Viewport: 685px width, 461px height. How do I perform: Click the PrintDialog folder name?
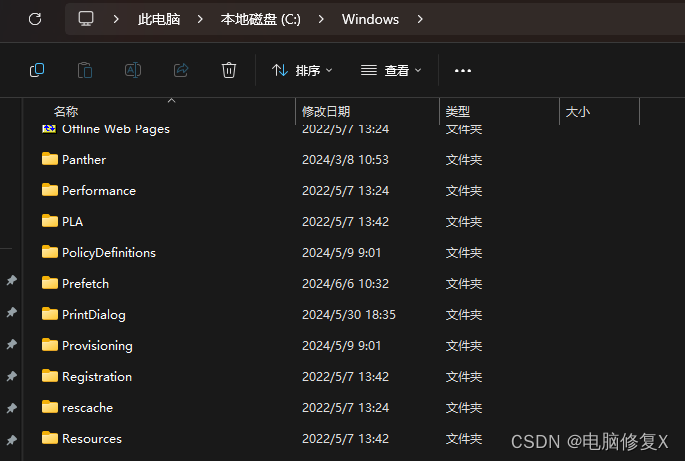click(94, 315)
